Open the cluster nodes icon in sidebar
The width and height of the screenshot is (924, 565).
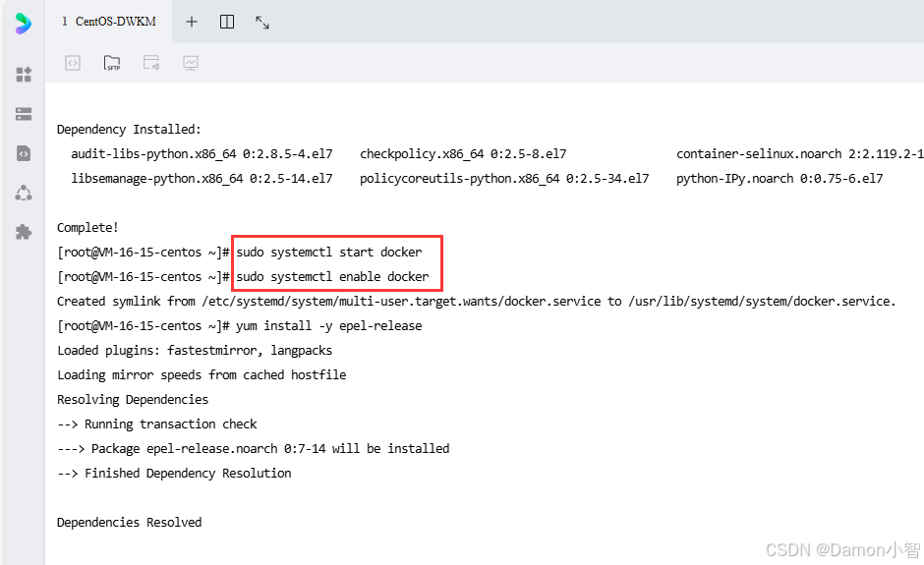coord(24,193)
